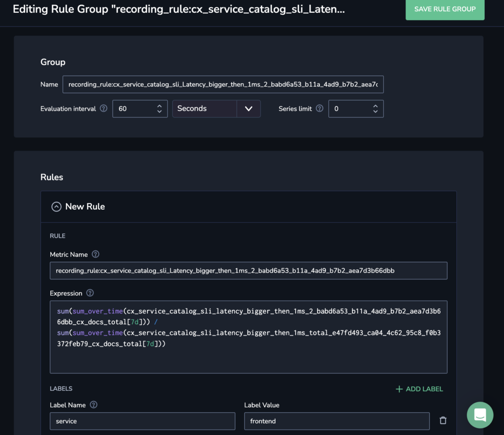Show help for Metric Name
504x435 pixels.
tap(95, 254)
